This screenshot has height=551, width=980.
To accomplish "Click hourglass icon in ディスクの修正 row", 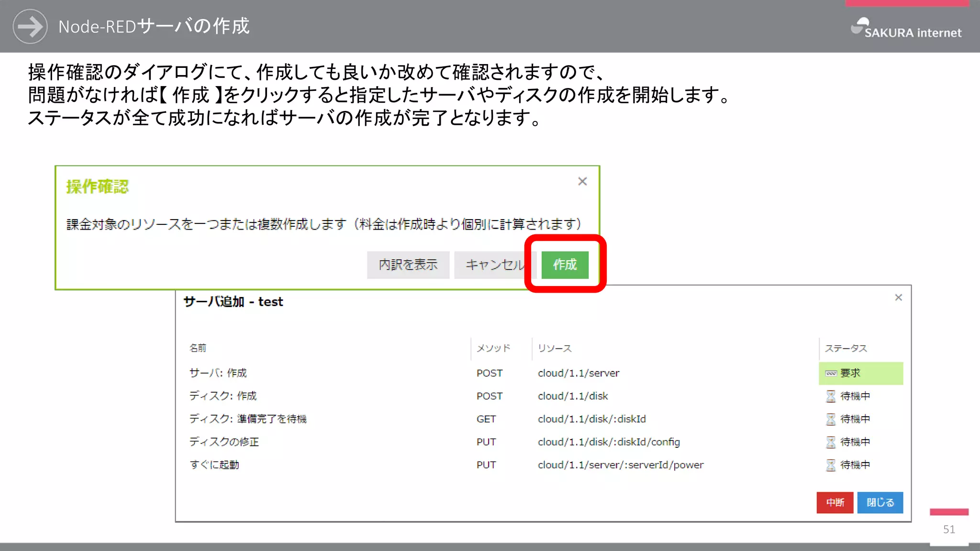I will [831, 442].
